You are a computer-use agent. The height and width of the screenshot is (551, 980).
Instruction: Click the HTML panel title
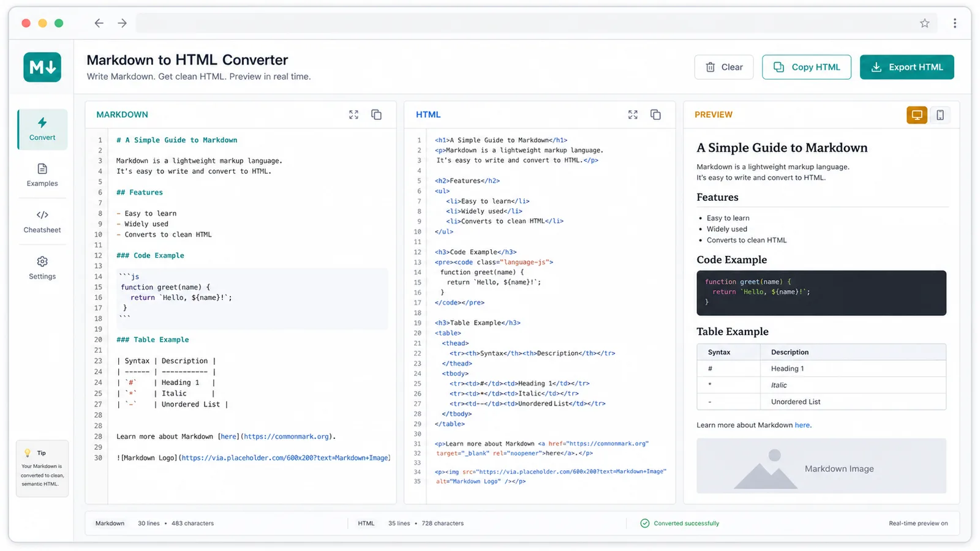click(x=428, y=114)
